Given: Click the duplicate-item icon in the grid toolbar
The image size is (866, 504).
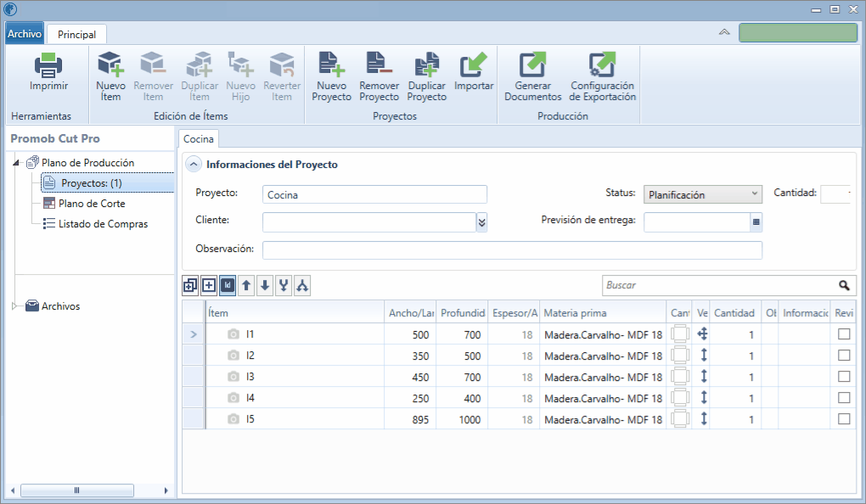Looking at the screenshot, I should click(x=190, y=285).
